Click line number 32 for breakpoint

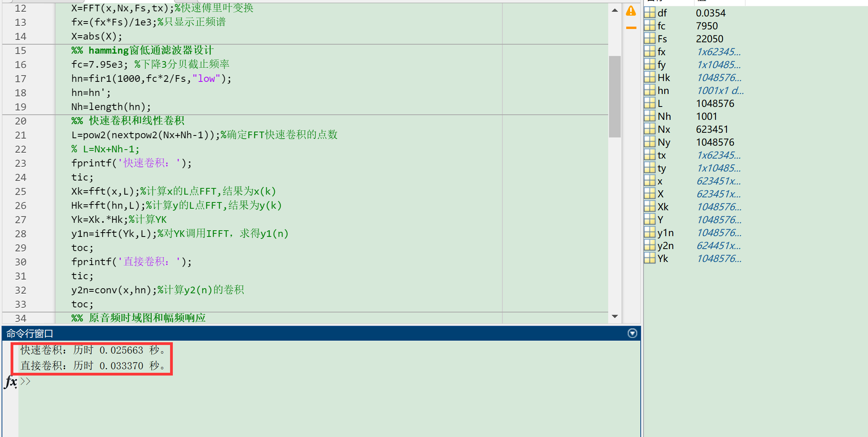[x=21, y=290]
